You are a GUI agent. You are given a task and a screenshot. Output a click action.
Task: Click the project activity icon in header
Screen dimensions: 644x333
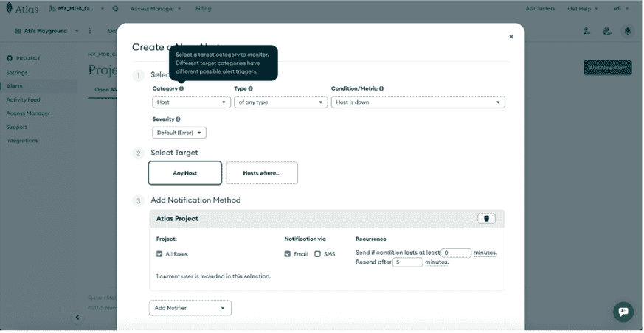[x=607, y=31]
